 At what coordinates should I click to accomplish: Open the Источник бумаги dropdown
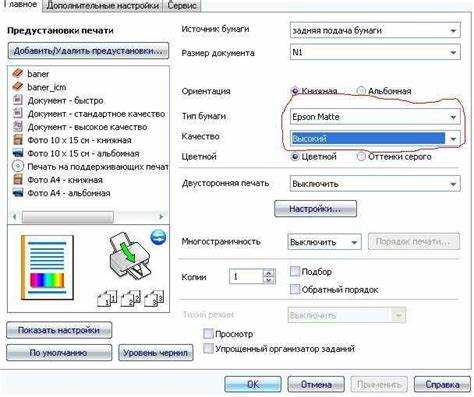click(375, 31)
